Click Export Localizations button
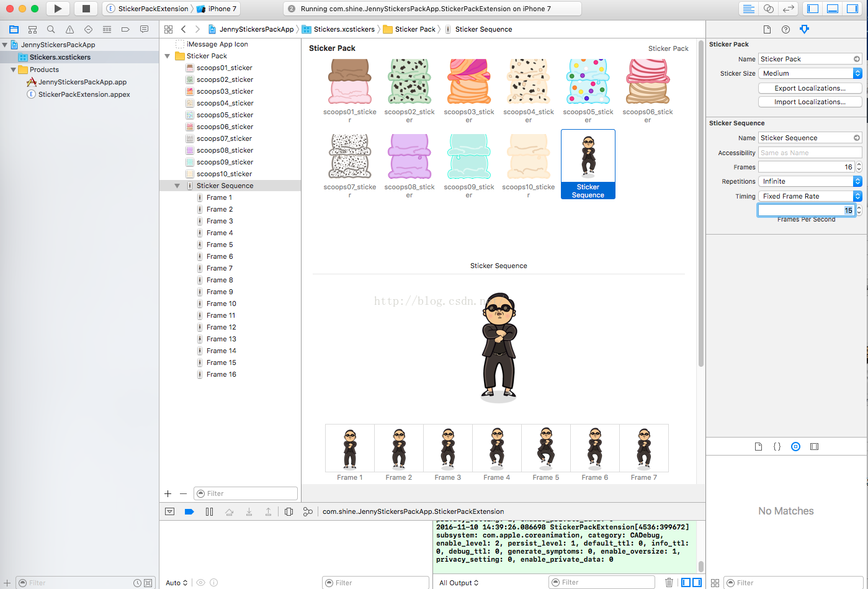 pos(810,88)
